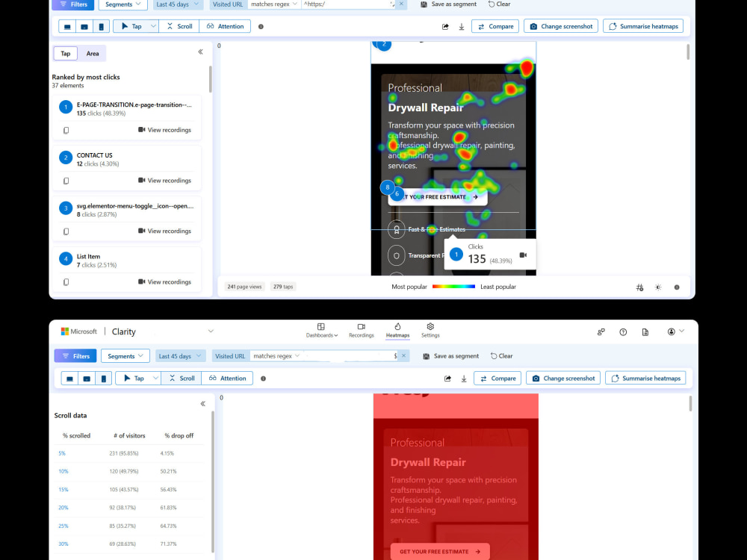Image resolution: width=747 pixels, height=560 pixels.
Task: Switch to Attention heatmap in top window
Action: click(226, 27)
